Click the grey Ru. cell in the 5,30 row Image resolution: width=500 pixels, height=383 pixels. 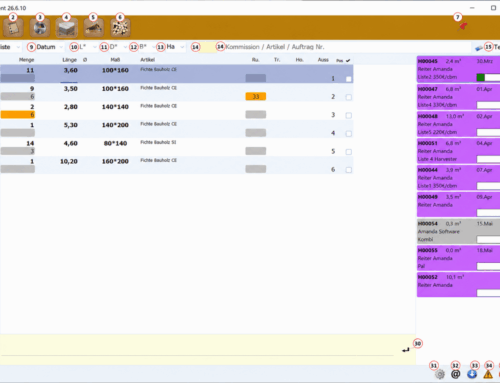click(x=256, y=133)
